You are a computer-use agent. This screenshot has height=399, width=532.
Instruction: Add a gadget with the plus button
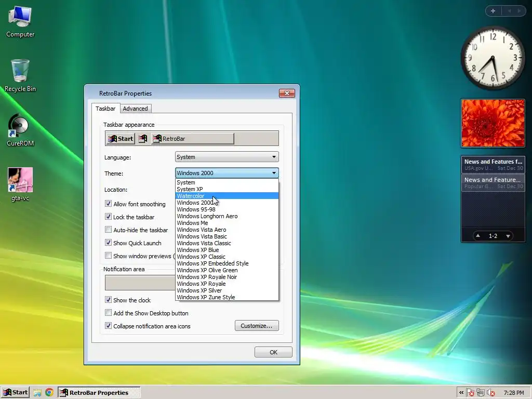tap(493, 11)
